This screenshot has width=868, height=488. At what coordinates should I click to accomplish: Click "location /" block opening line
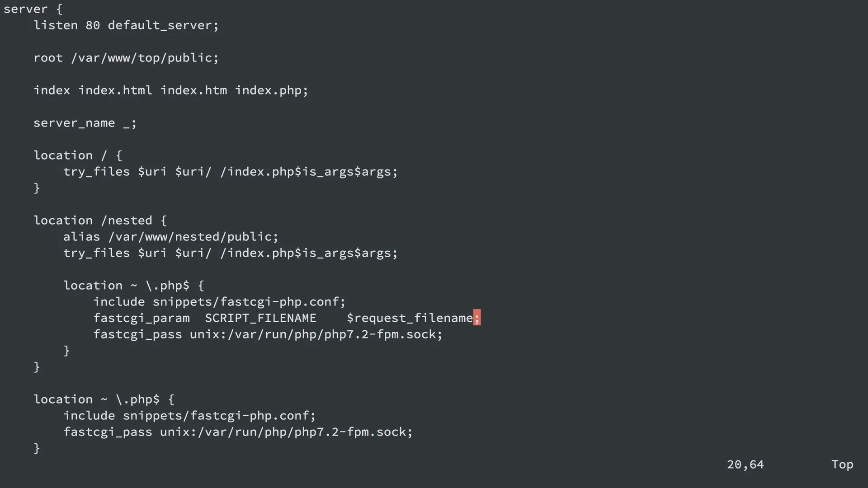[x=78, y=155]
